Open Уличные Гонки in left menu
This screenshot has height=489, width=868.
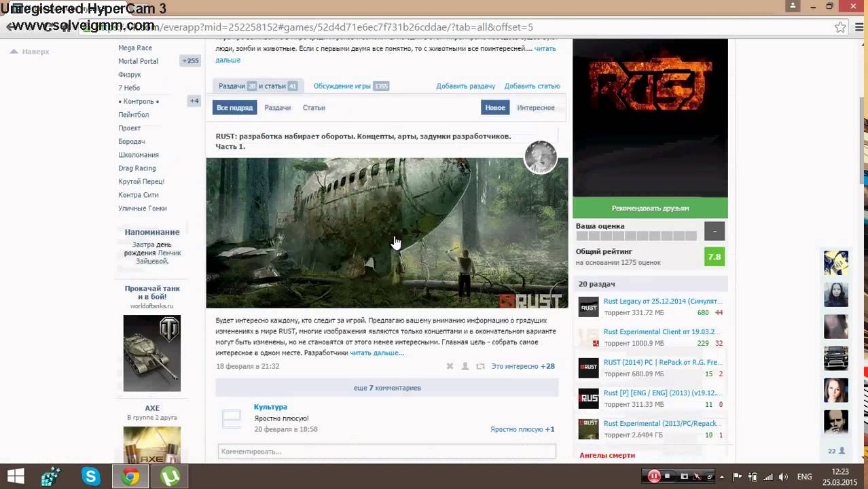click(143, 209)
